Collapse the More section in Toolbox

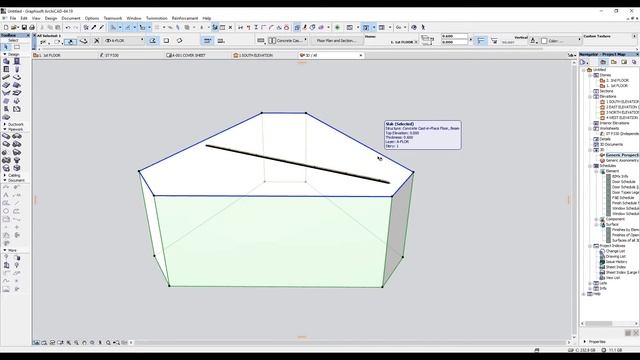click(5, 250)
